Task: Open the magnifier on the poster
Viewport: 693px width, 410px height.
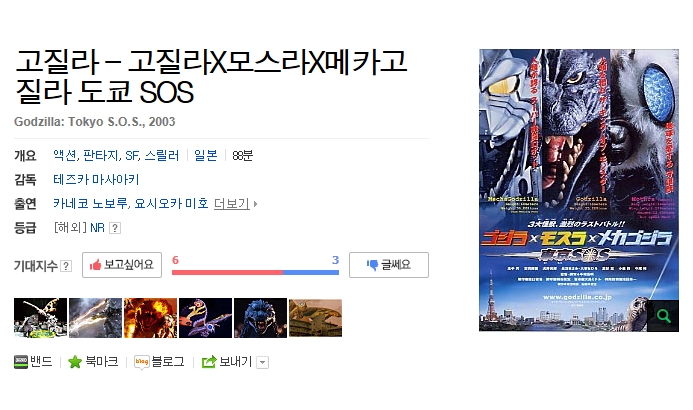Action: coord(663,315)
